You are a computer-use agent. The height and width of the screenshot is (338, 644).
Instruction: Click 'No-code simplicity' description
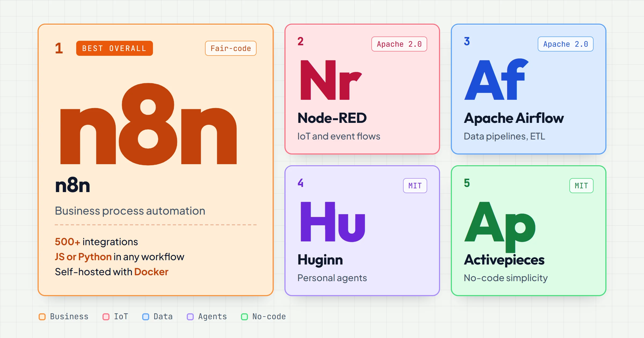tap(506, 278)
